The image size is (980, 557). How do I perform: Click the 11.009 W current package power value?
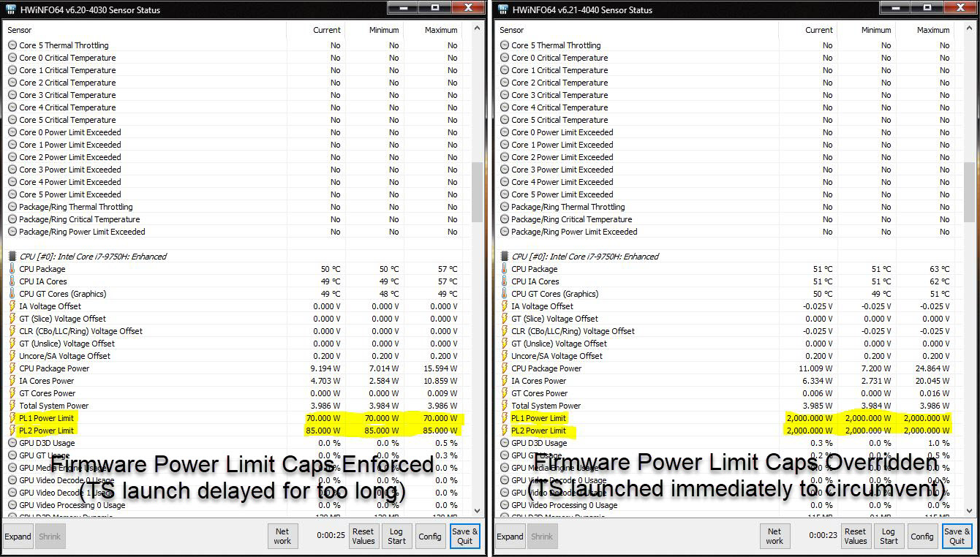pos(815,368)
